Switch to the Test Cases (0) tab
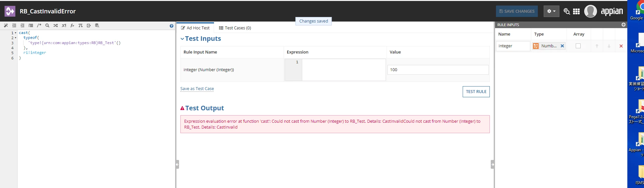 [x=235, y=28]
